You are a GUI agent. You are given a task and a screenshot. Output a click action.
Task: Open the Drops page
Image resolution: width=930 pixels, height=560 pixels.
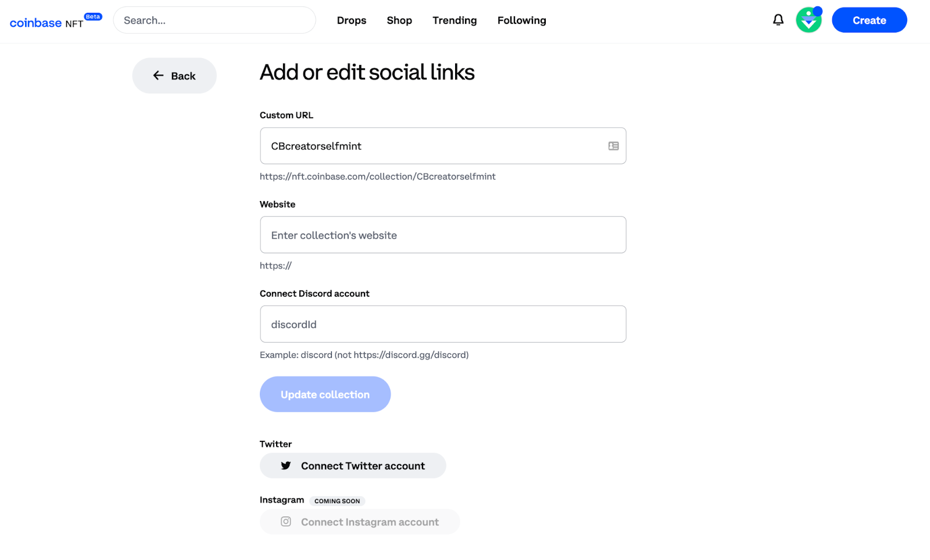pyautogui.click(x=352, y=20)
